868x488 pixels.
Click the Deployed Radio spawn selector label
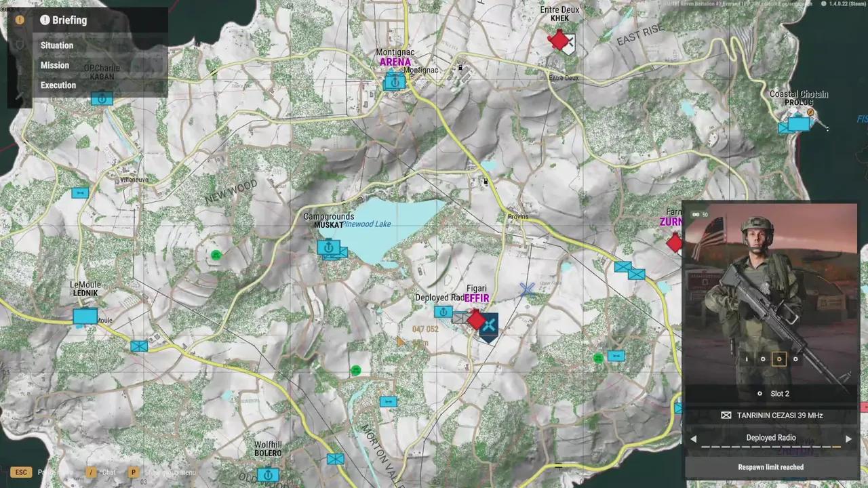pos(771,438)
